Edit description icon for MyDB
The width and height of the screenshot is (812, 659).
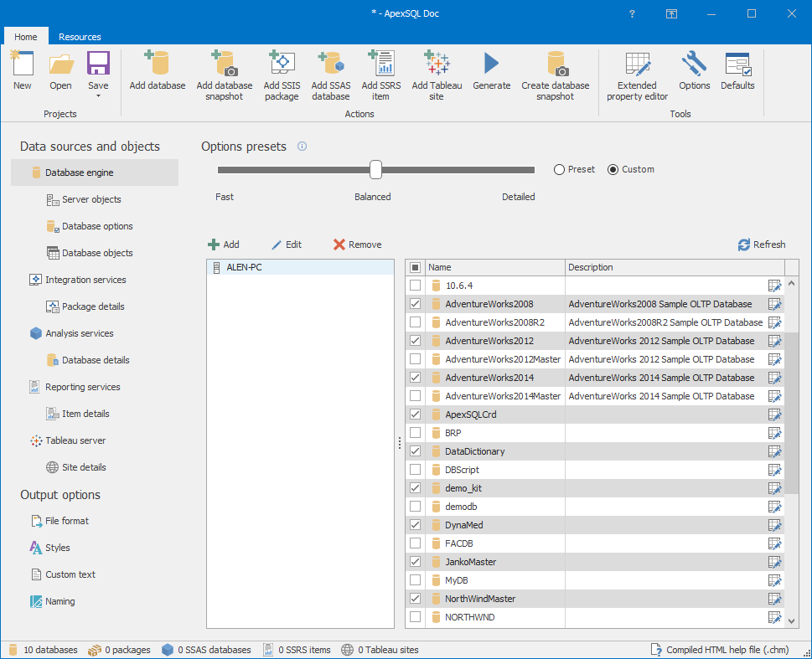pos(775,580)
